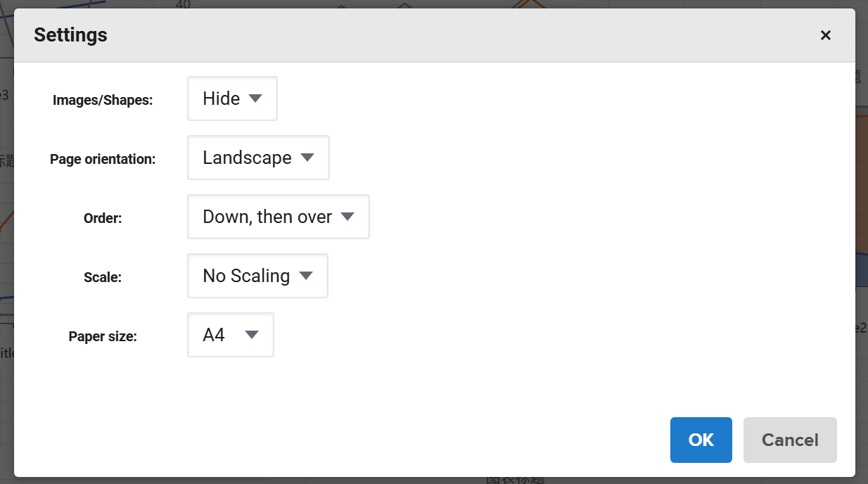Click the arrow on Down, then over selector
The width and height of the screenshot is (868, 484).
point(347,217)
